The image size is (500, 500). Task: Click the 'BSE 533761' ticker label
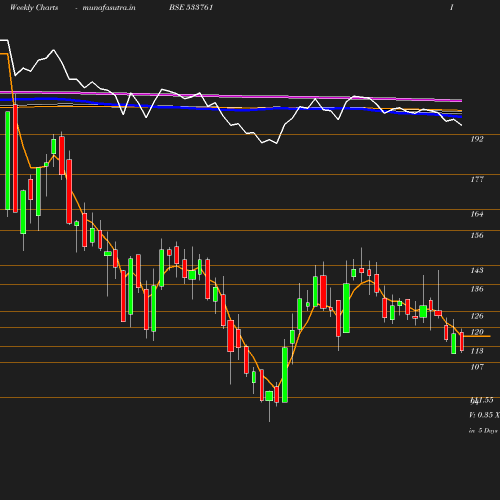191,7
